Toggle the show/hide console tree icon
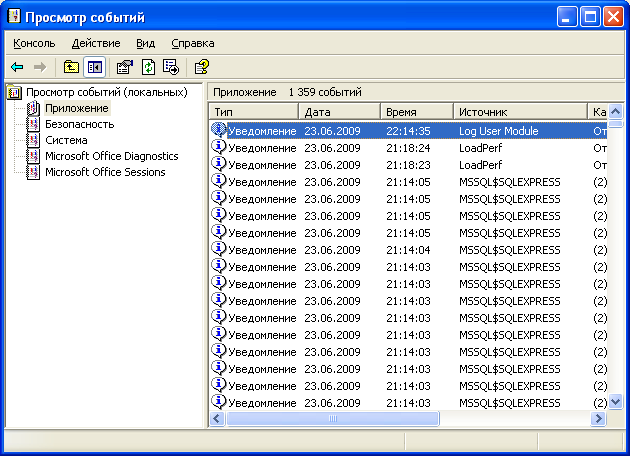 (94, 67)
